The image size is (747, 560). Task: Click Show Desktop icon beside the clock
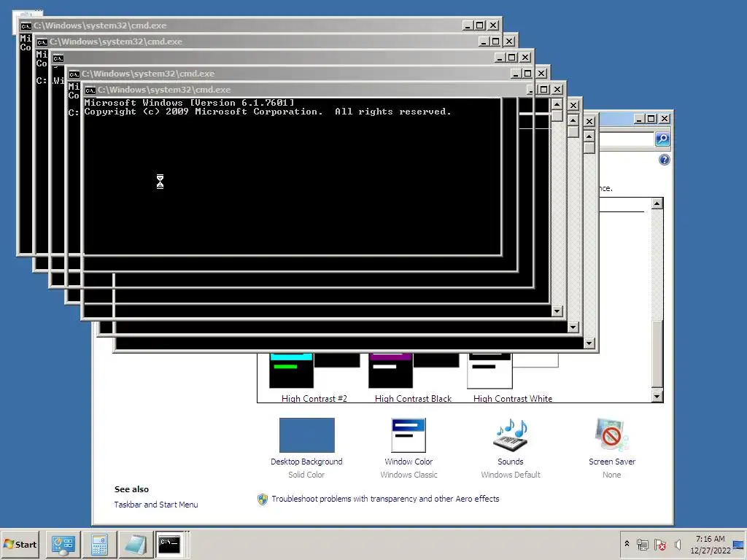[738, 545]
